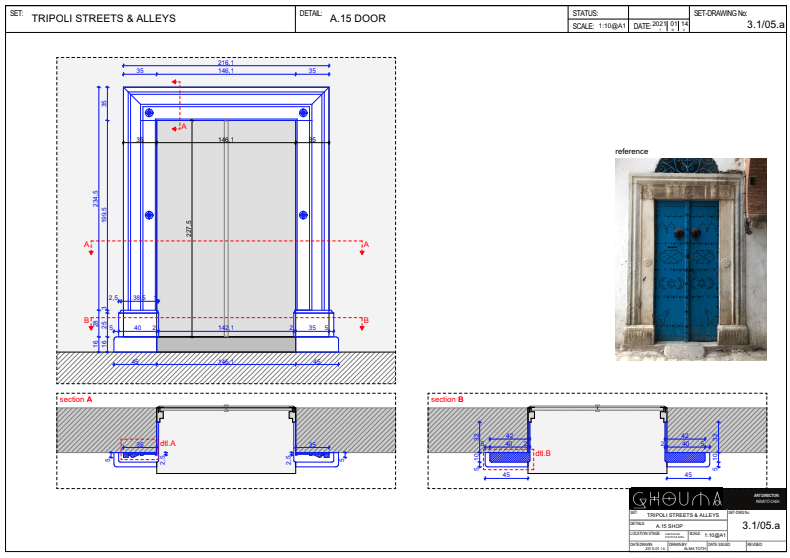The width and height of the screenshot is (790, 558).
Task: Click the "section B" heading
Action: (447, 399)
